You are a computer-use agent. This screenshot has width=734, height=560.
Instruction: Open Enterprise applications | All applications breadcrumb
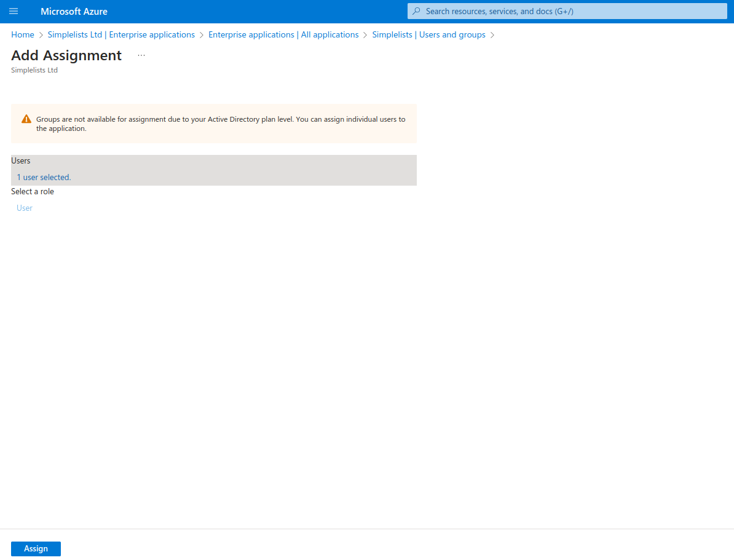tap(283, 34)
